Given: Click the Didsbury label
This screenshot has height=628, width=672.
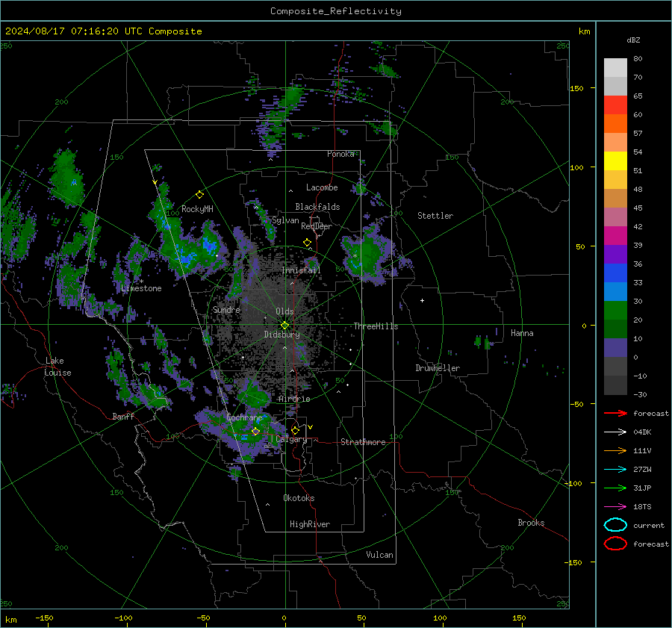Looking at the screenshot, I should pyautogui.click(x=281, y=335).
